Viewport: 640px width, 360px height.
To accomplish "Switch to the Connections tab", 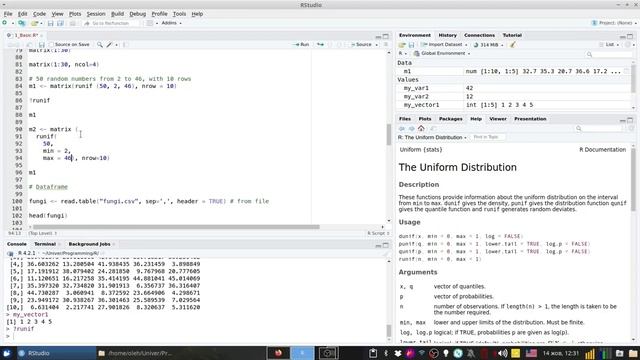I will coord(479,36).
